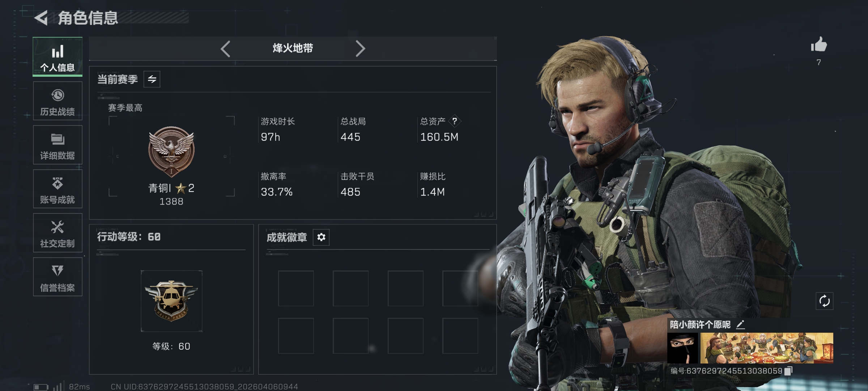Give a thumbs-up like to this profile
Image resolution: width=868 pixels, height=391 pixels.
click(819, 45)
